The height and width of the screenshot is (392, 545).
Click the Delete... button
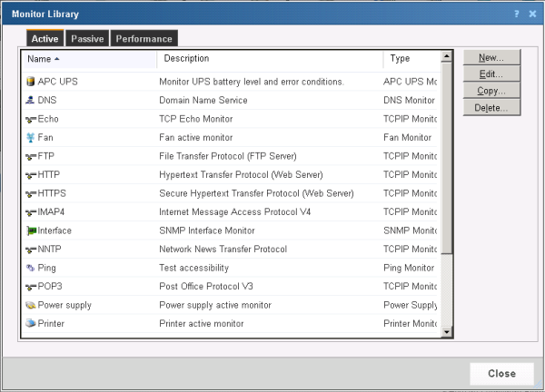point(491,108)
